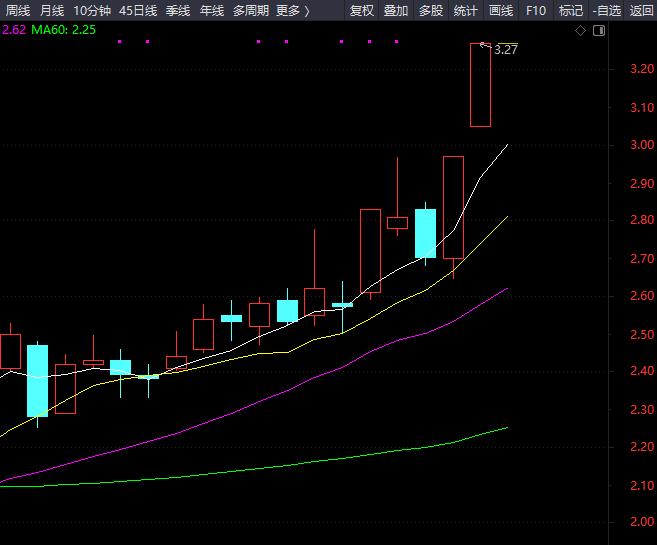Activate 画线 drawing tool
Screen dimensions: 657x545
pos(501,10)
